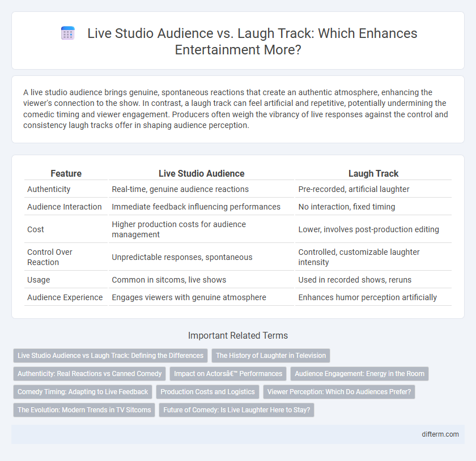Click the calendar icon beside the title

pyautogui.click(x=68, y=33)
